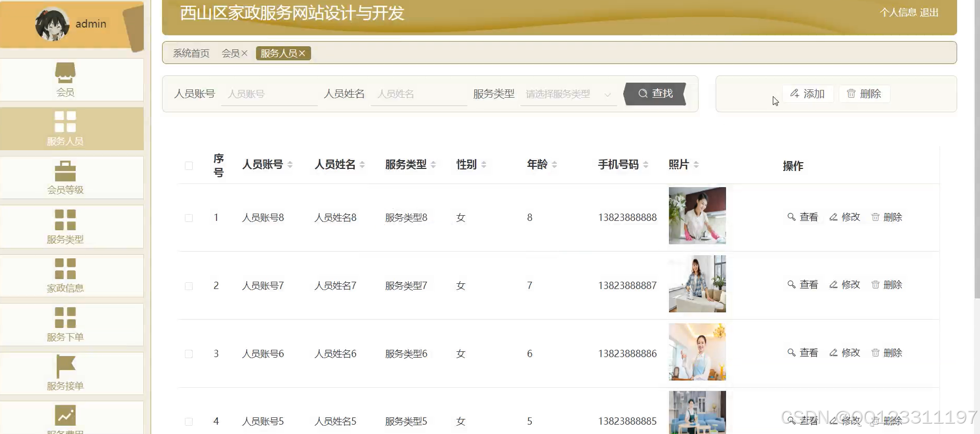
Task: Tick the checkbox for row 人员账号6
Action: [189, 354]
